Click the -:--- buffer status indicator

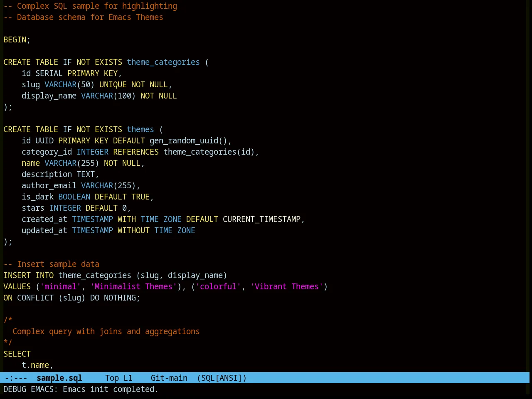(x=16, y=378)
